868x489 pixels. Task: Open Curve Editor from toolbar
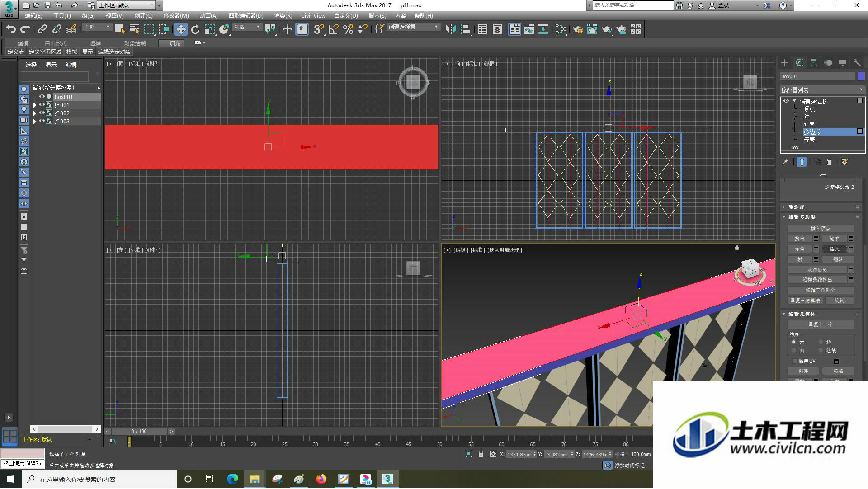tap(529, 29)
